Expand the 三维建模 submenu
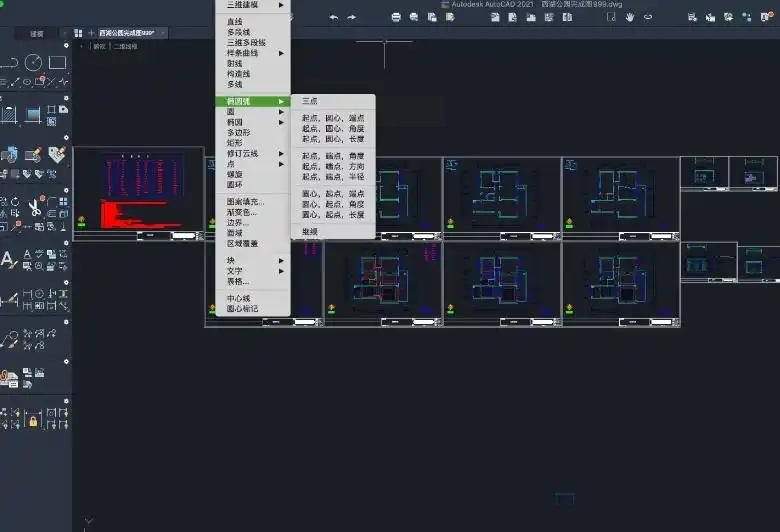The width and height of the screenshot is (780, 532). coord(253,4)
